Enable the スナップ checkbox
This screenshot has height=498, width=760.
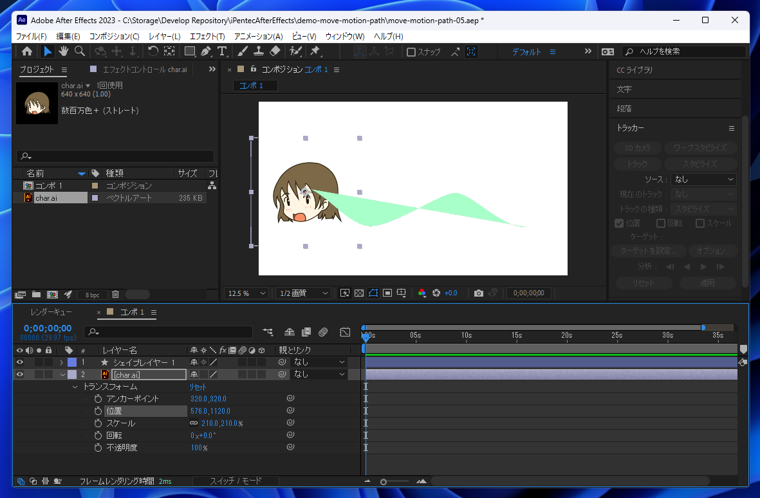click(411, 52)
